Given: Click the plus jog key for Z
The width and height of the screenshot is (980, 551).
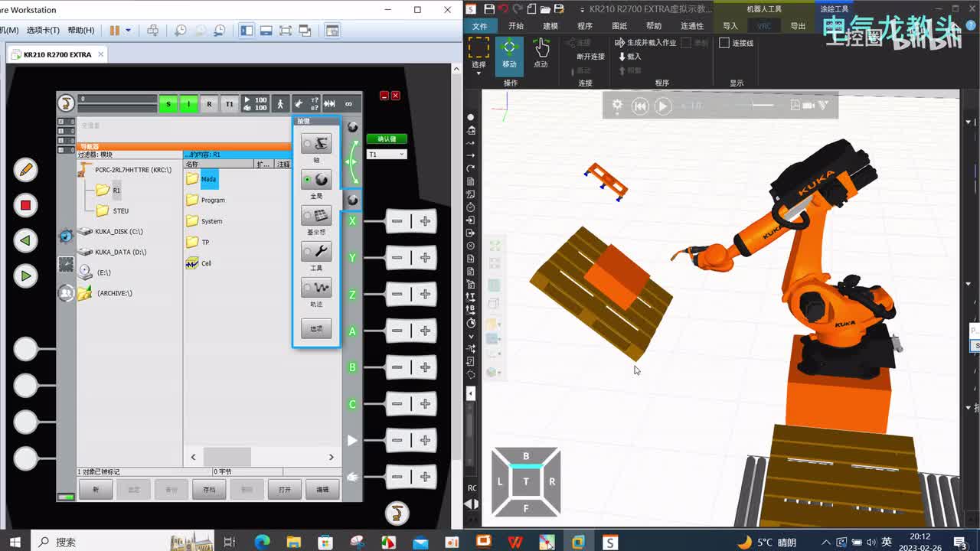Looking at the screenshot, I should click(425, 295).
